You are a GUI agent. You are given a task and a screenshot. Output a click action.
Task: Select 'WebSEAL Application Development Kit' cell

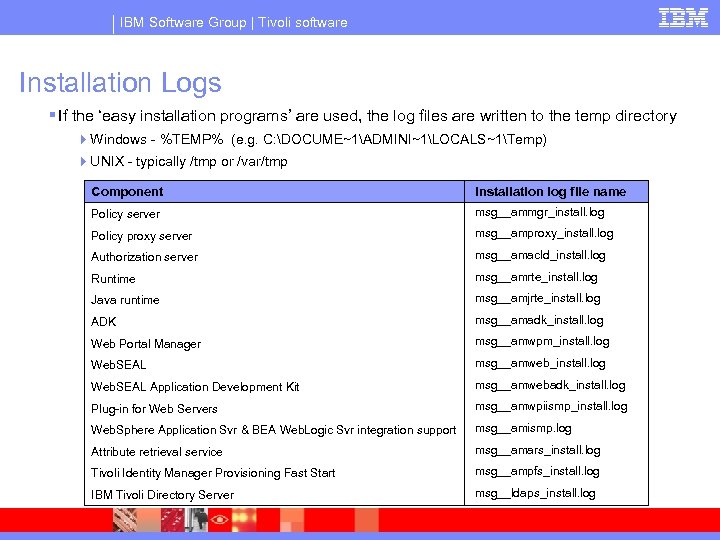(195, 387)
